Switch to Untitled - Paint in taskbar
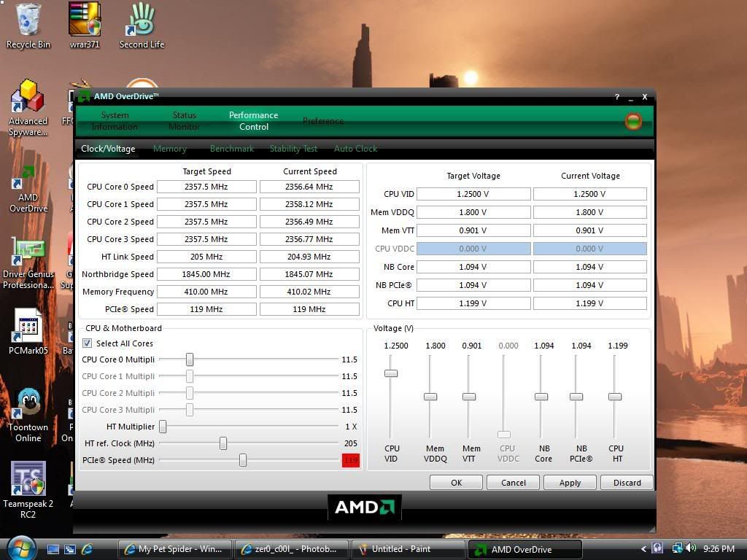Image resolution: width=747 pixels, height=560 pixels. pyautogui.click(x=408, y=549)
